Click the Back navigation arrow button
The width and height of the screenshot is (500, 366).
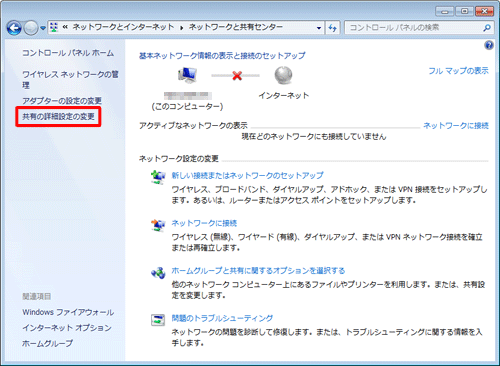point(14,28)
